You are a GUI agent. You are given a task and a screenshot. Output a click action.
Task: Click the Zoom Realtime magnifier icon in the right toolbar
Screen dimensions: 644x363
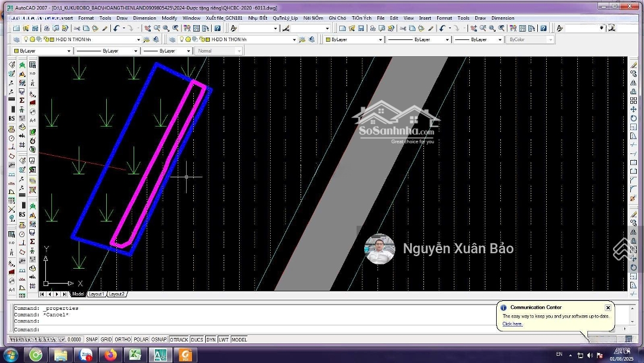[x=482, y=28]
